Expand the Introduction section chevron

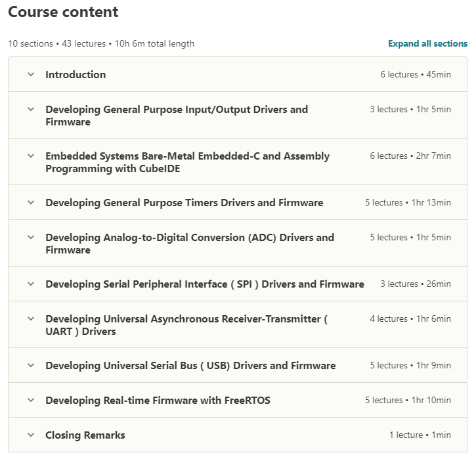(31, 74)
